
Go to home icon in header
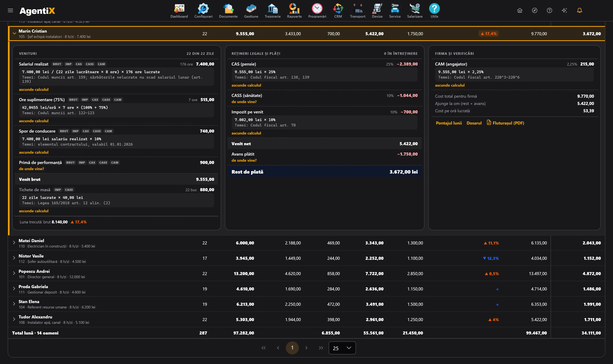click(520, 10)
